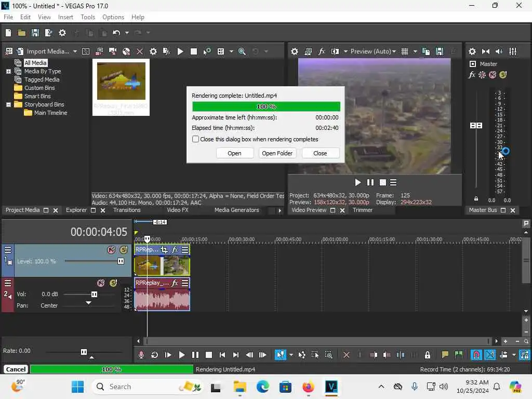This screenshot has height=399, width=532.
Task: Stop media preview in Project Media toolbar
Action: [x=194, y=51]
